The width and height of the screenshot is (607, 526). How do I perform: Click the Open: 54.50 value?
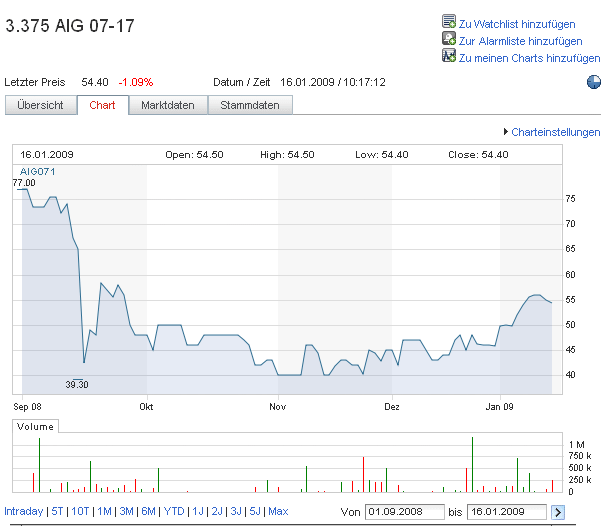click(x=194, y=155)
